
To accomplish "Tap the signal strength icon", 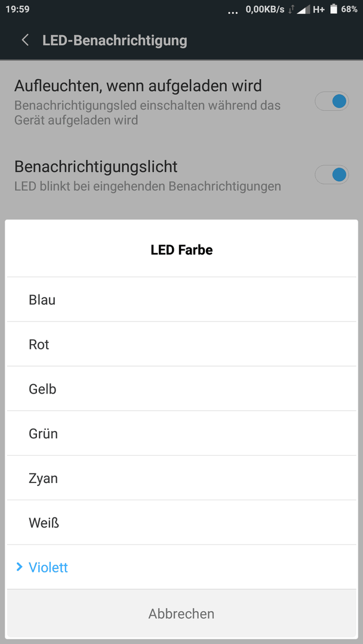I will click(x=303, y=10).
